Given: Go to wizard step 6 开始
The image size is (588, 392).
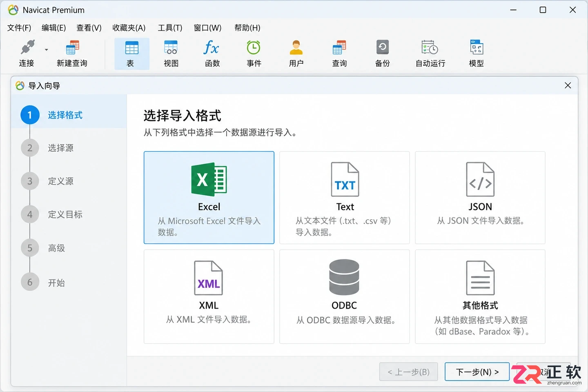Looking at the screenshot, I should click(43, 282).
